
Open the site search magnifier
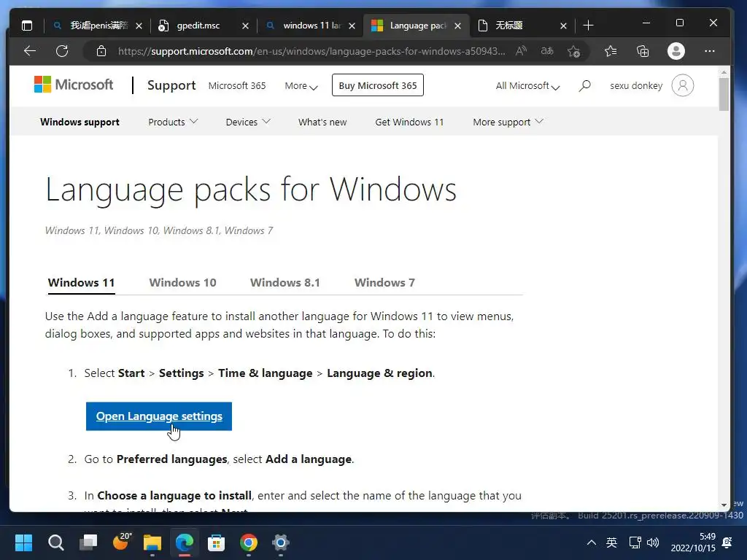point(585,86)
